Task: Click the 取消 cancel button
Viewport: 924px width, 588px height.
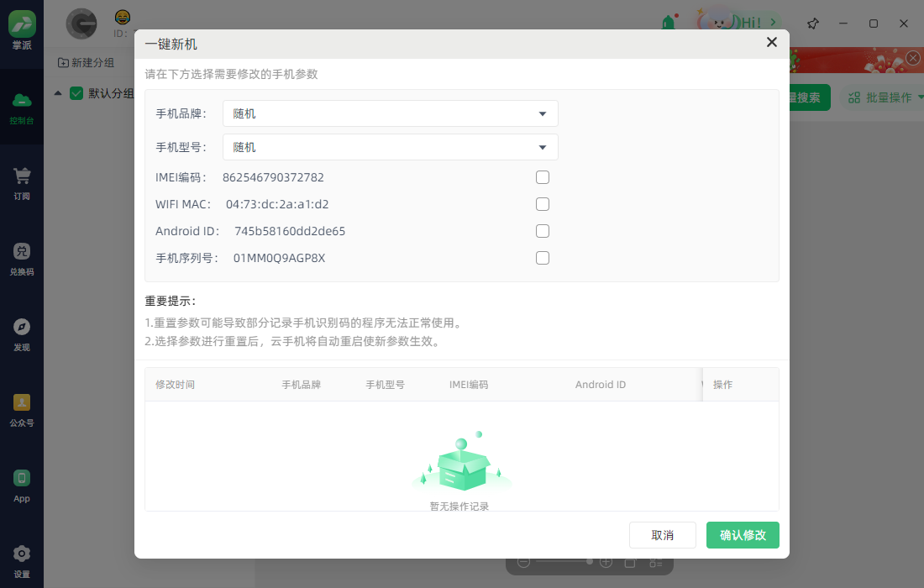Action: 663,535
